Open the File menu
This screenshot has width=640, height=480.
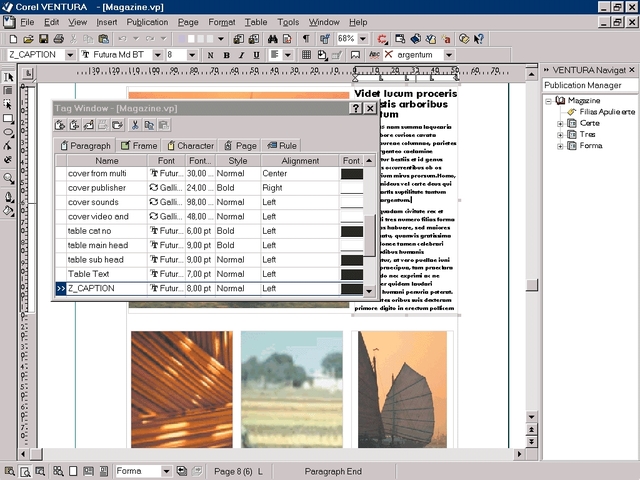pyautogui.click(x=27, y=22)
